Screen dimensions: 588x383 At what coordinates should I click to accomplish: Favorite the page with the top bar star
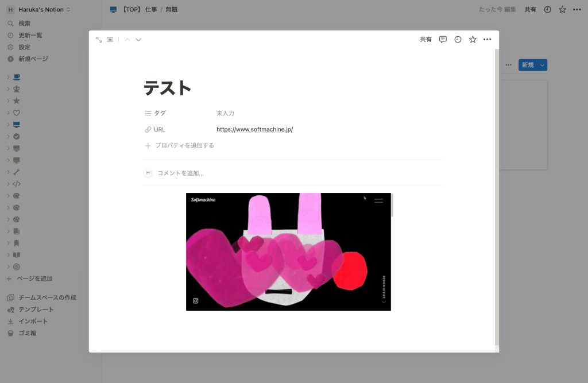[562, 10]
